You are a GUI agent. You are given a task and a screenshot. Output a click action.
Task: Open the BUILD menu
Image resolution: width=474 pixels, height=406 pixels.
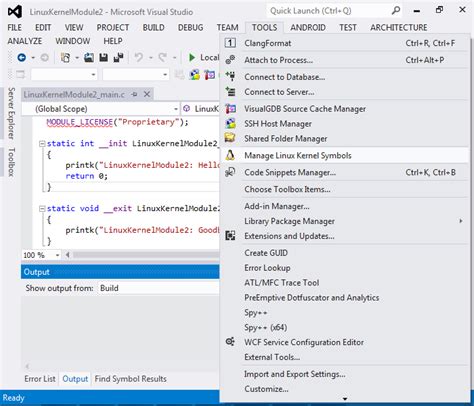pyautogui.click(x=154, y=27)
